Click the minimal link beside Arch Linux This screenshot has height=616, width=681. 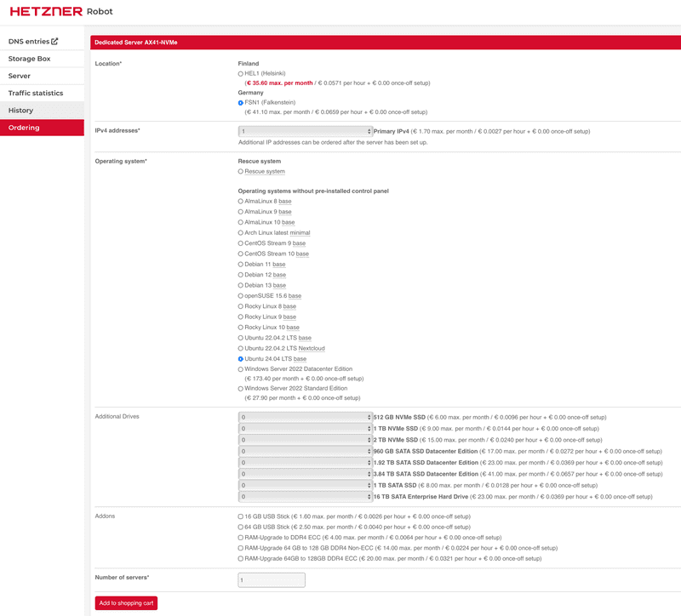click(x=300, y=232)
